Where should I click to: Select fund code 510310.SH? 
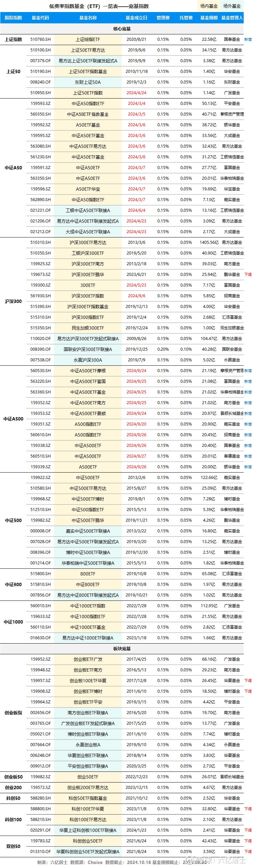coord(40,242)
